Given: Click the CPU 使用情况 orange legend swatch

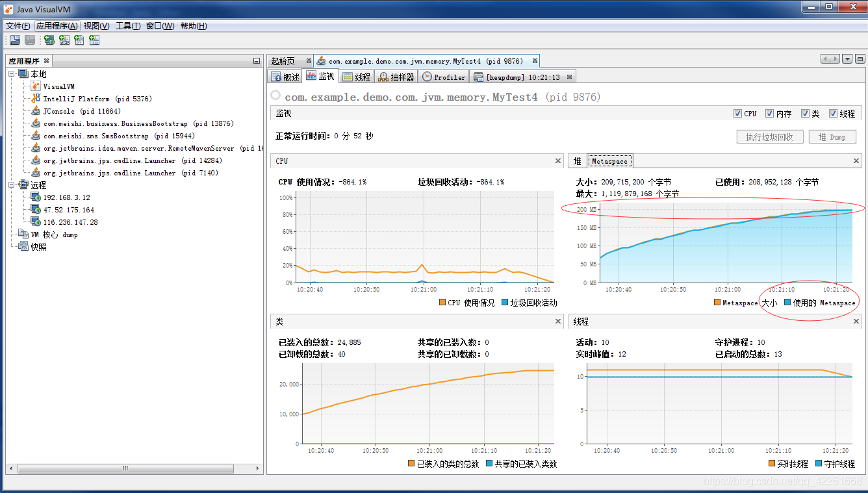Looking at the screenshot, I should coord(442,303).
